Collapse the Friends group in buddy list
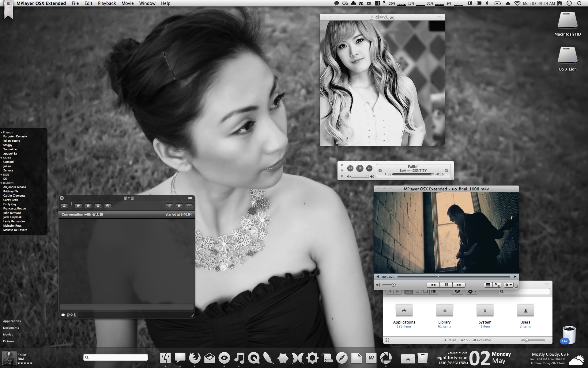This screenshot has width=588, height=368. [x=2, y=132]
